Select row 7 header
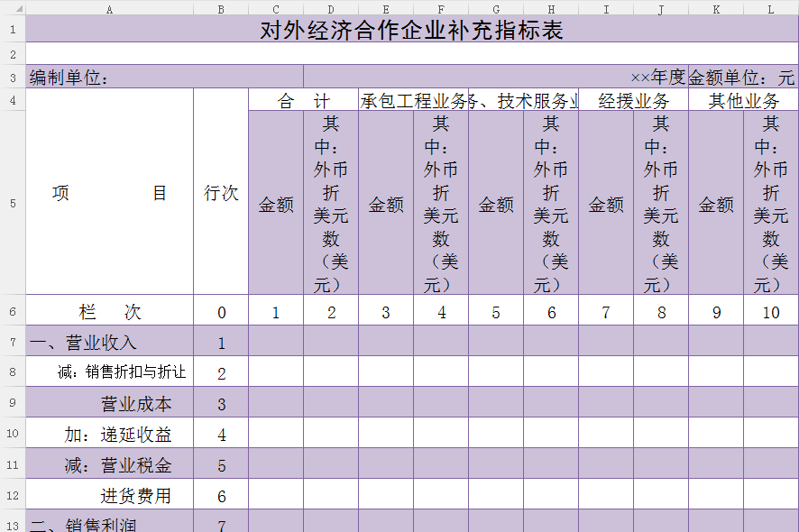 13,343
